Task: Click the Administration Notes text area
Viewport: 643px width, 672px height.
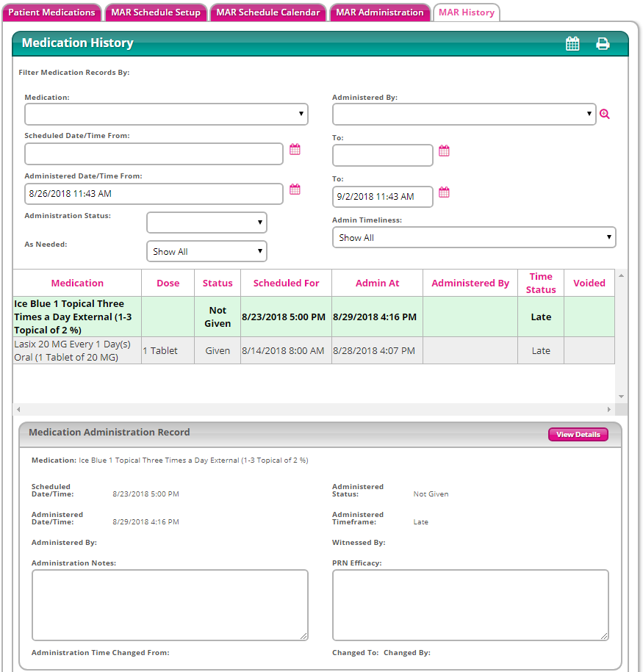Action: [170, 605]
